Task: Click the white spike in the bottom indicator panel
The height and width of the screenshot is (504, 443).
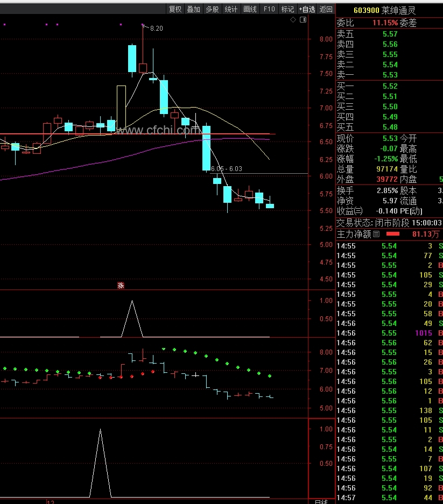Action: tap(100, 463)
